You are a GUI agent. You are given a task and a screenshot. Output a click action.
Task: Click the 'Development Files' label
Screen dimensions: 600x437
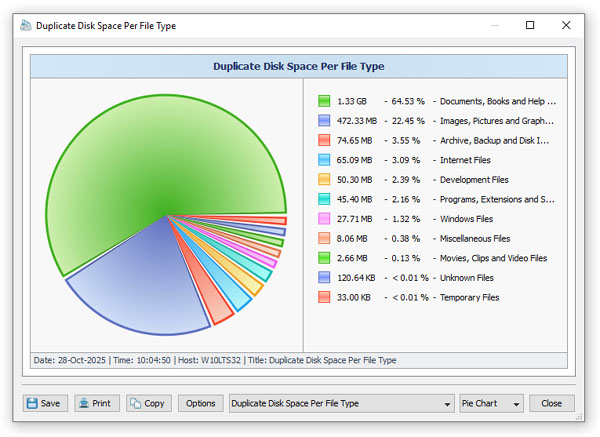click(474, 179)
